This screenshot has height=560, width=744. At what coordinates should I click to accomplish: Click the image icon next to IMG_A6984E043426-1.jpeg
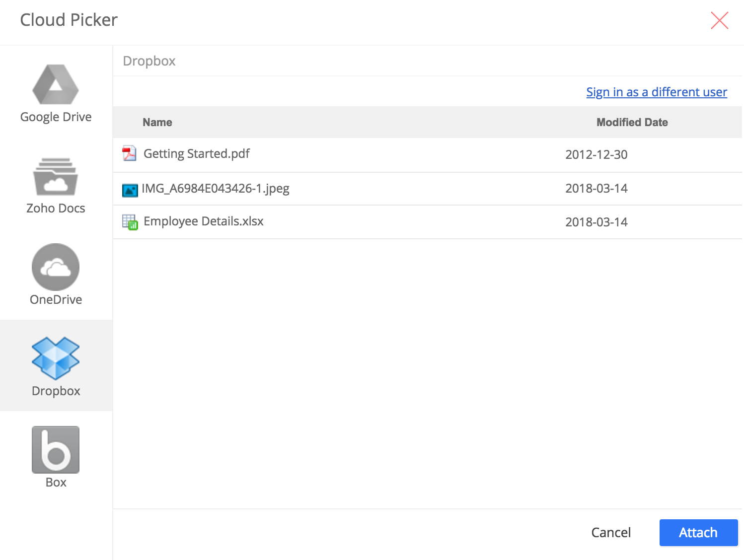[130, 190]
